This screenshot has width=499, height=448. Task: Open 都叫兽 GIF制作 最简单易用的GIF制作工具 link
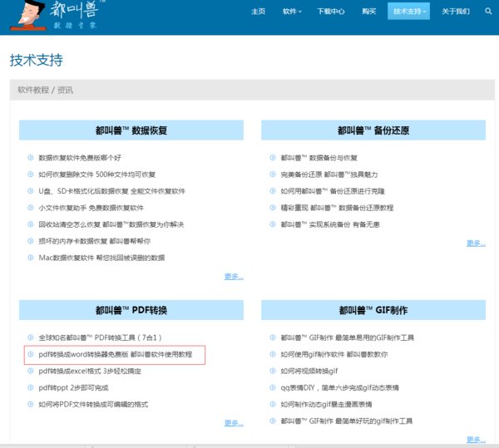[347, 337]
